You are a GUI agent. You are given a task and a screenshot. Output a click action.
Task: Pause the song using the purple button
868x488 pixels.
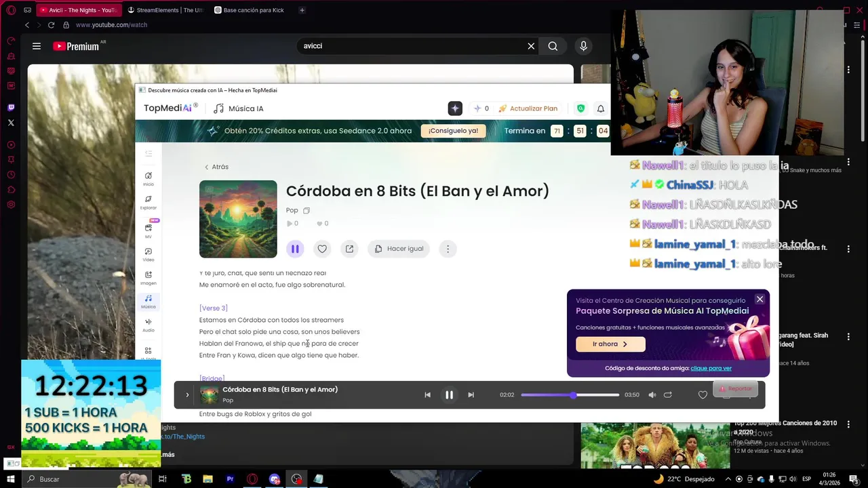pos(295,249)
